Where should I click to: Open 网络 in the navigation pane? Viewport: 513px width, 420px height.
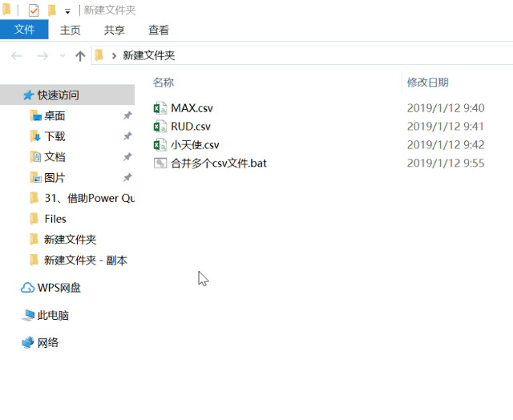click(48, 343)
